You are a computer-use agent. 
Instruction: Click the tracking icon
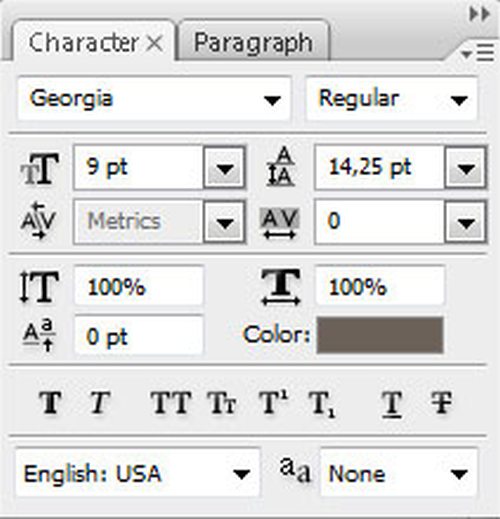coord(280,223)
